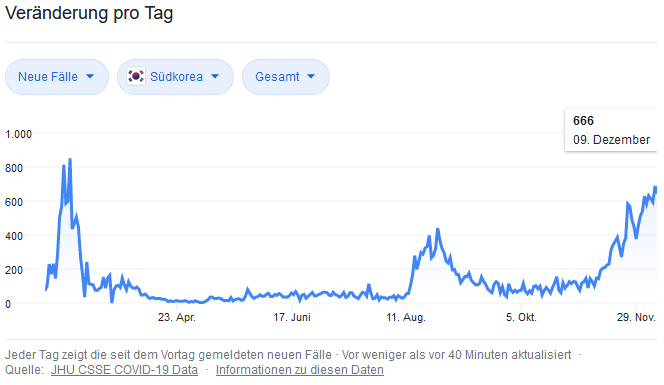Viewport: 664px width, 385px height.
Task: Click the 800 y-axis label
Action: click(14, 168)
